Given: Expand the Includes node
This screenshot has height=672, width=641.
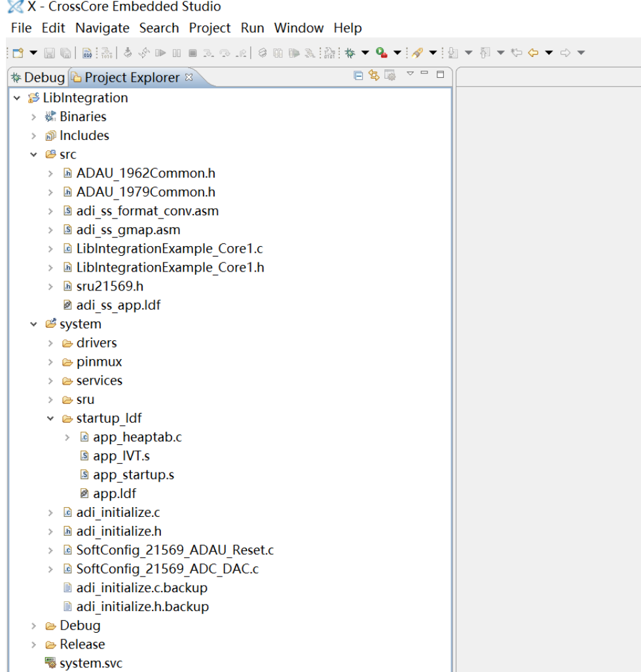Looking at the screenshot, I should click(34, 136).
